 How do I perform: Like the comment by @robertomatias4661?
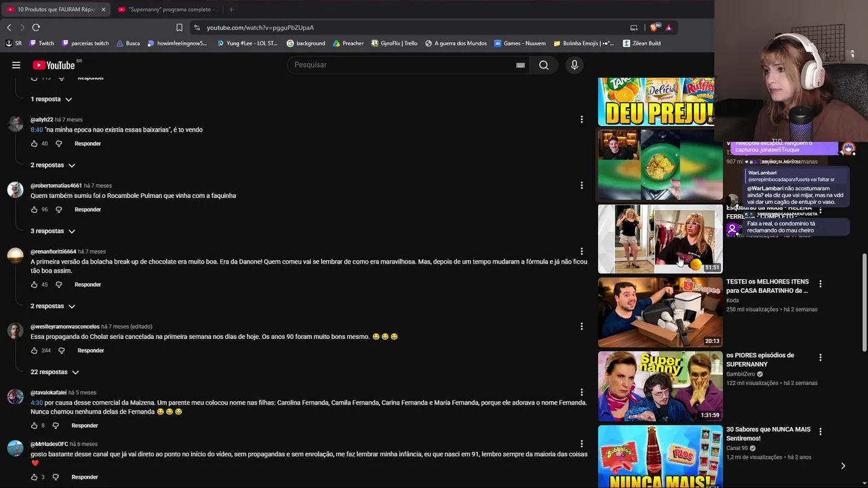click(x=35, y=209)
